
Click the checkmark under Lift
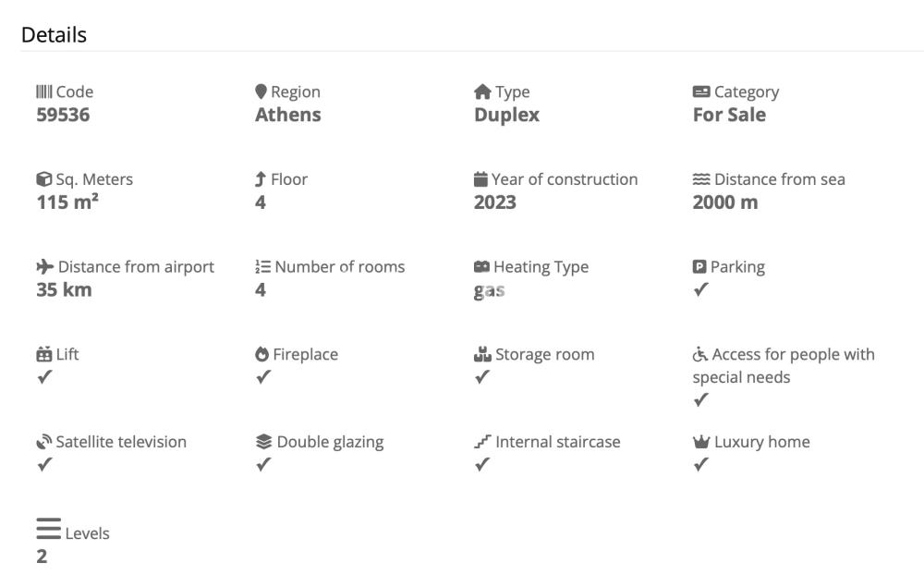44,377
